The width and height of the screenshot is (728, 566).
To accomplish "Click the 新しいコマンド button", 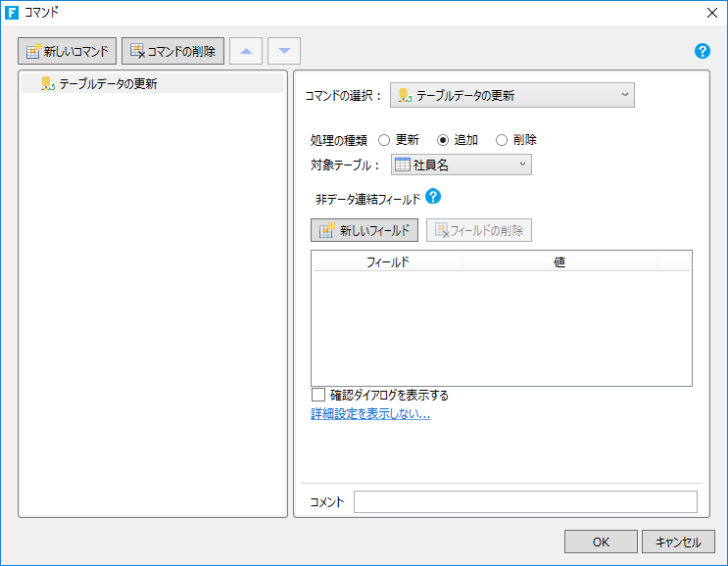I will [67, 51].
